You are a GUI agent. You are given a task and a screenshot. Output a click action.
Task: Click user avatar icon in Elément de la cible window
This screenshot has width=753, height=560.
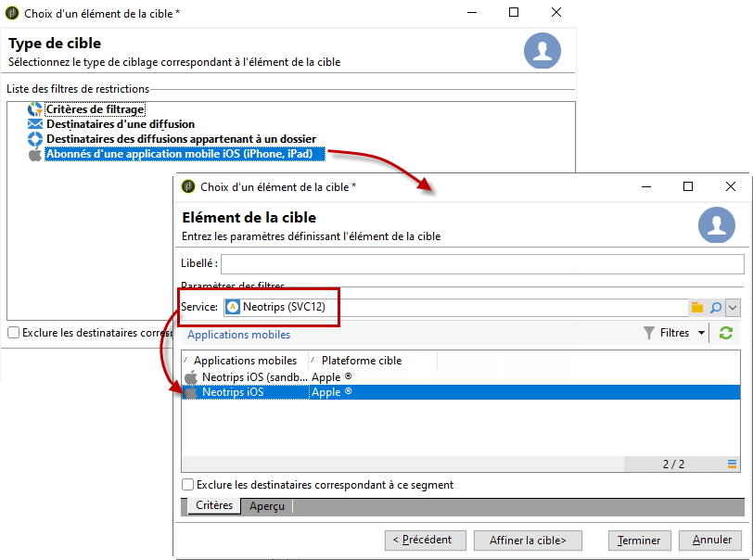717,224
